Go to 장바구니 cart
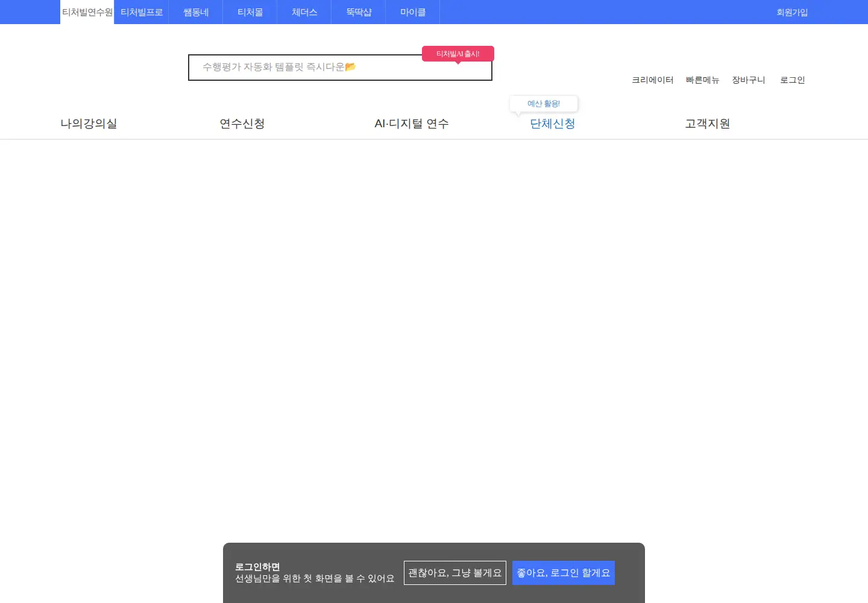868x603 pixels. [749, 80]
